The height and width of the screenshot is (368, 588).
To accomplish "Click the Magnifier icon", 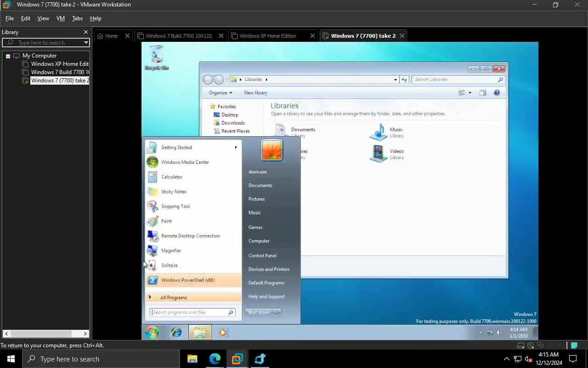I will [152, 250].
